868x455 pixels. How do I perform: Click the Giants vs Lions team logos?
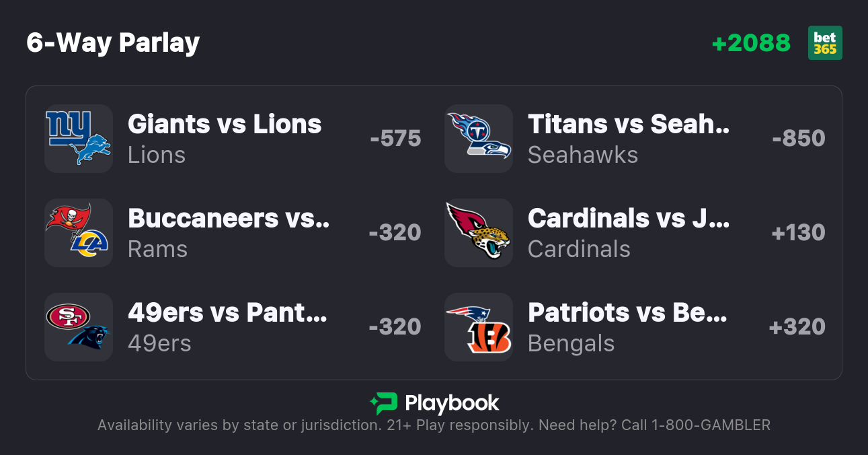pyautogui.click(x=79, y=139)
